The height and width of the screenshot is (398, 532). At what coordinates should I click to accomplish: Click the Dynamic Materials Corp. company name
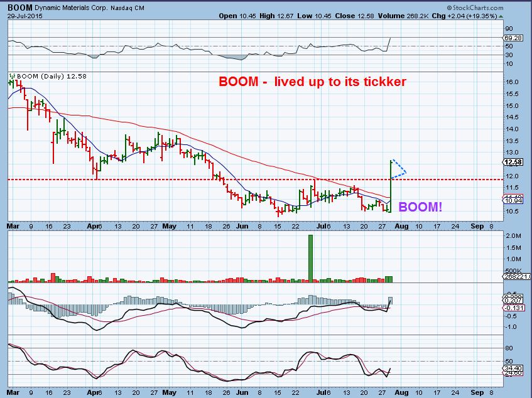[71, 8]
